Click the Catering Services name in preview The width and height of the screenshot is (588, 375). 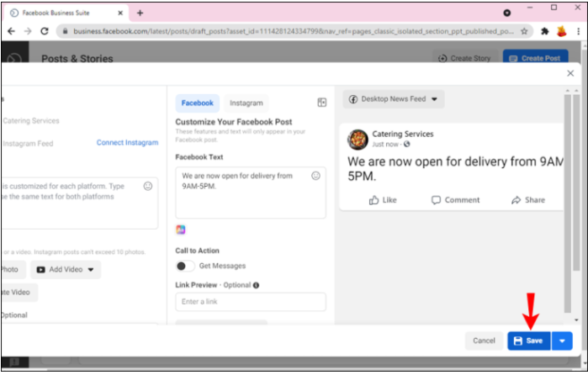[x=403, y=134]
